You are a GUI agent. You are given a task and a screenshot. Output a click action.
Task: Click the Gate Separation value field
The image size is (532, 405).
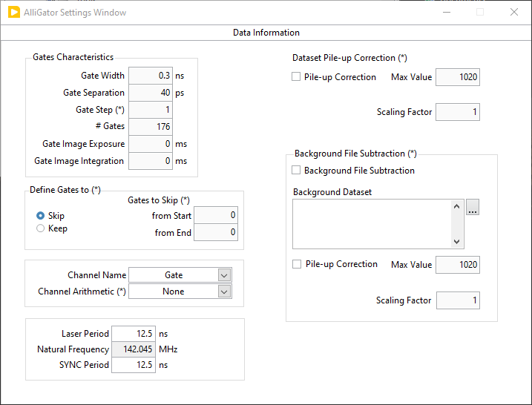(x=151, y=93)
